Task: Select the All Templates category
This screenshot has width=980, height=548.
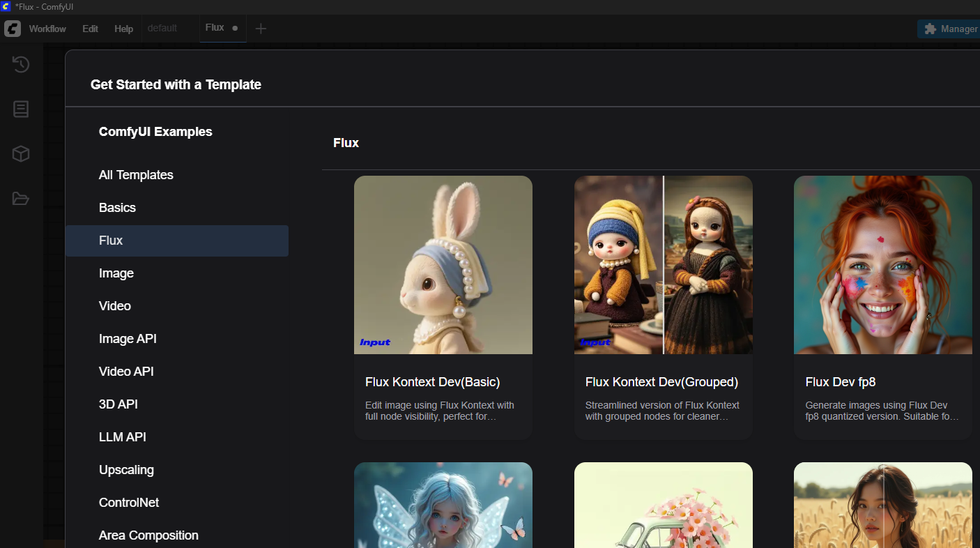Action: click(136, 175)
